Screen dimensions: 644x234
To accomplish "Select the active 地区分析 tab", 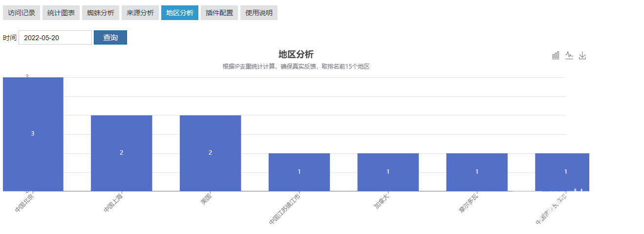I will coord(180,13).
